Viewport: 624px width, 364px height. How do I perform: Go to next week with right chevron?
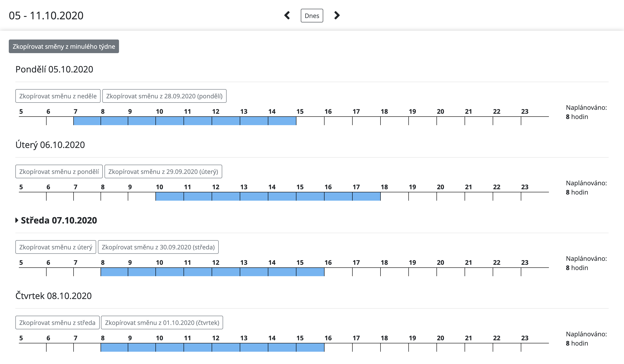(337, 15)
